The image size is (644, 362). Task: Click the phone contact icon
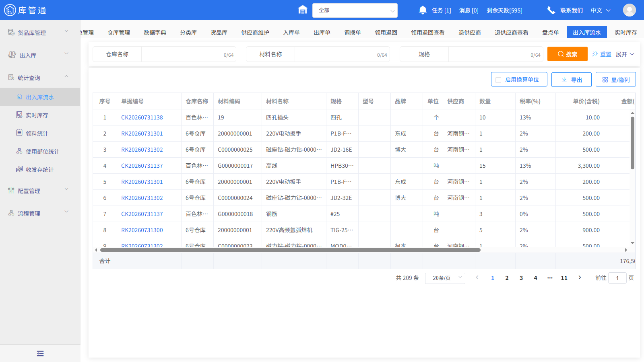tap(551, 10)
